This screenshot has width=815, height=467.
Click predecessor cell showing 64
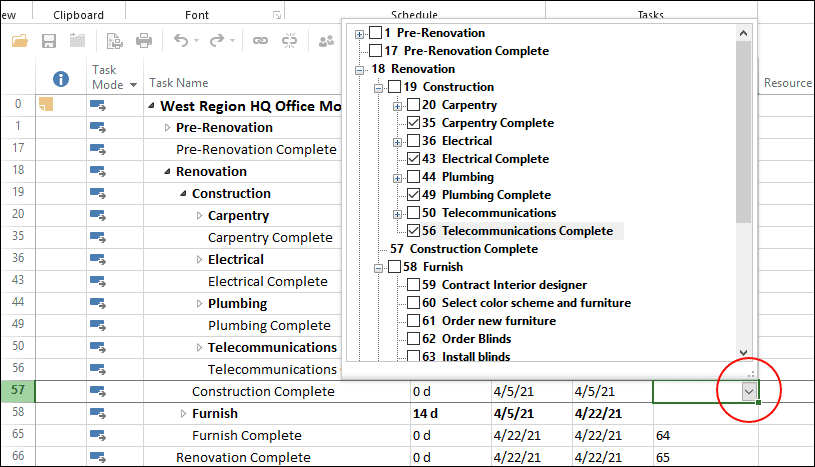[x=705, y=435]
